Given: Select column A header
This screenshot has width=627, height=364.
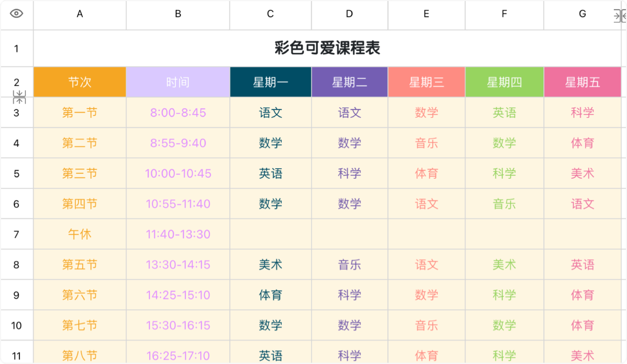Looking at the screenshot, I should (x=80, y=15).
